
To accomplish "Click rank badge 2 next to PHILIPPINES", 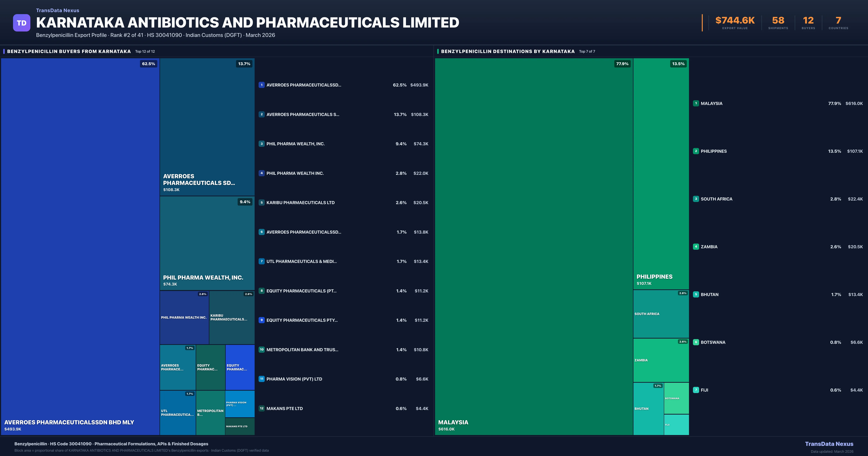I will click(696, 151).
